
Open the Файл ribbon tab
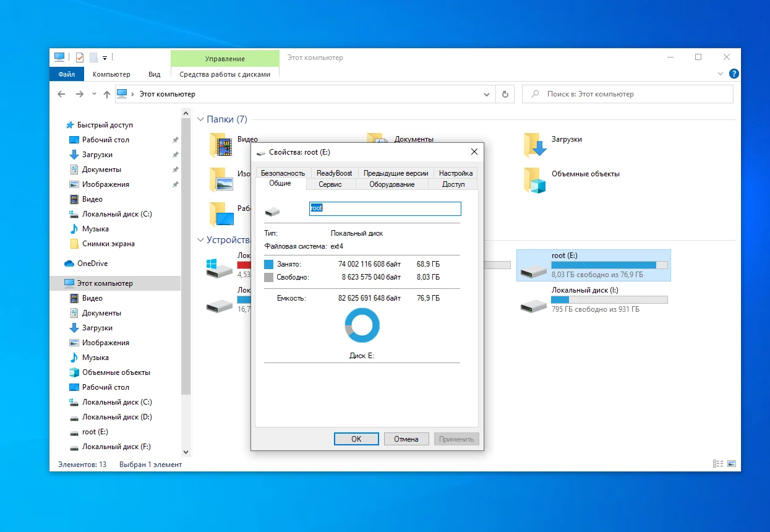coord(67,74)
